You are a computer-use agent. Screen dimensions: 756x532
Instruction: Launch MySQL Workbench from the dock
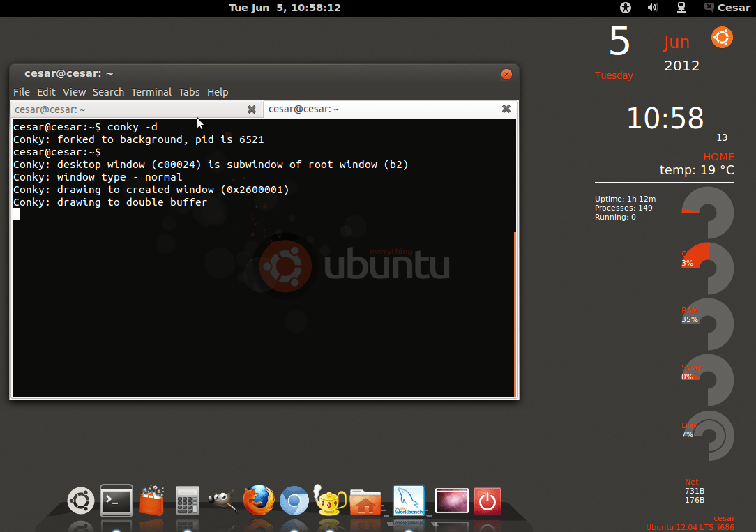tap(409, 501)
